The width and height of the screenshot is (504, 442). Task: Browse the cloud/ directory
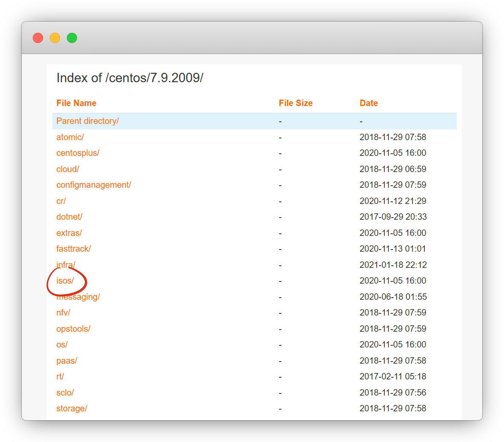(x=68, y=169)
